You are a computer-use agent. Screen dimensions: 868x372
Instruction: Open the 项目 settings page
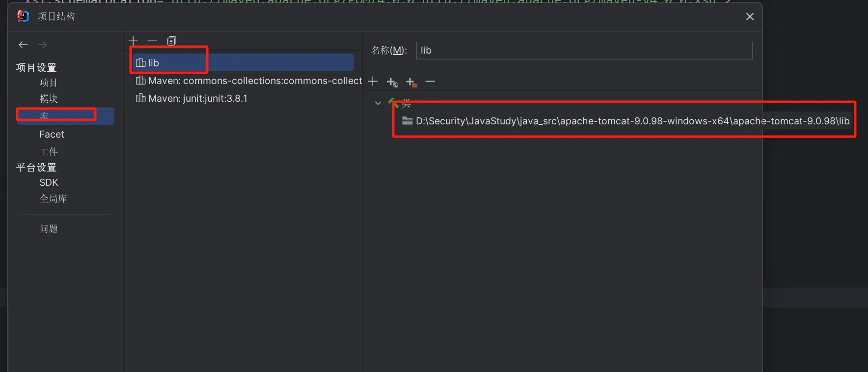pyautogui.click(x=49, y=83)
